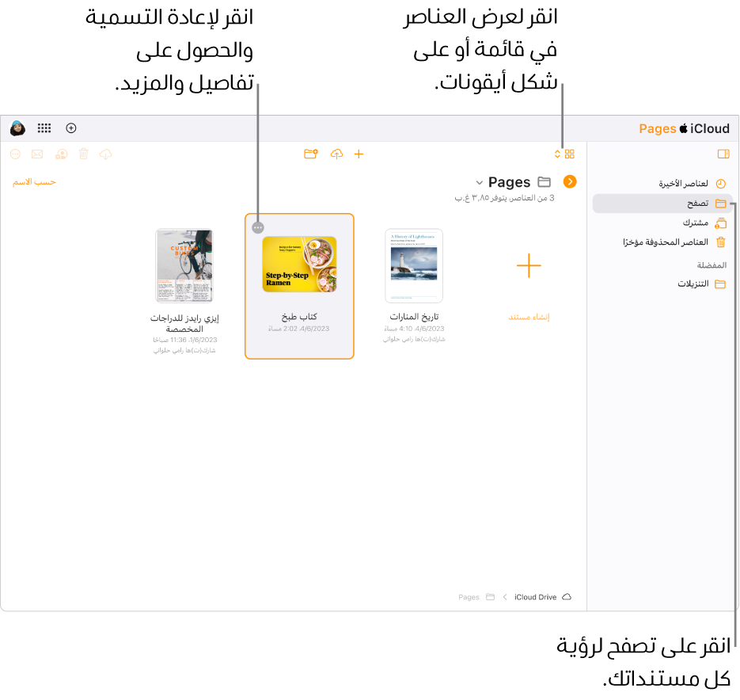Click the download from cloud icon
Image resolution: width=740 pixels, height=700 pixels.
106,154
